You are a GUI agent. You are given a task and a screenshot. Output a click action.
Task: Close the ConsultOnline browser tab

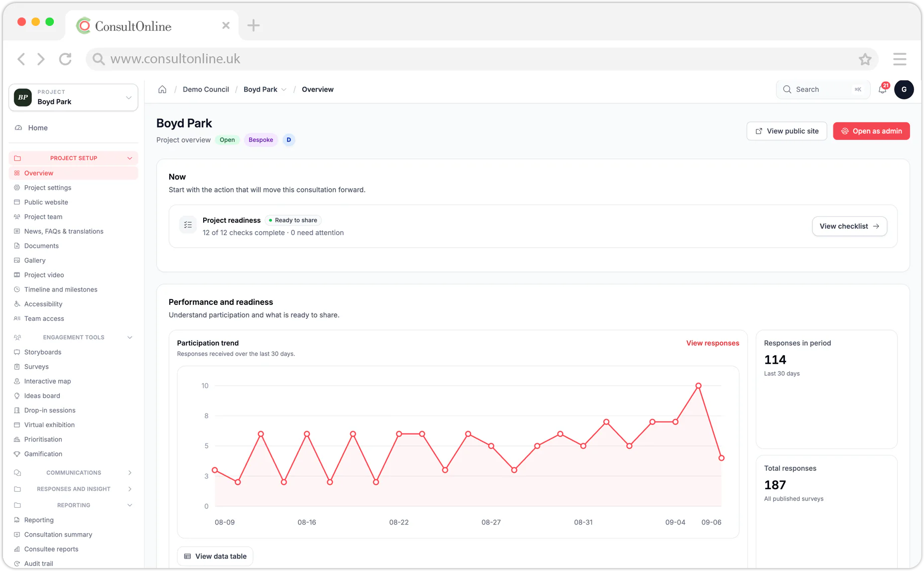pyautogui.click(x=226, y=25)
